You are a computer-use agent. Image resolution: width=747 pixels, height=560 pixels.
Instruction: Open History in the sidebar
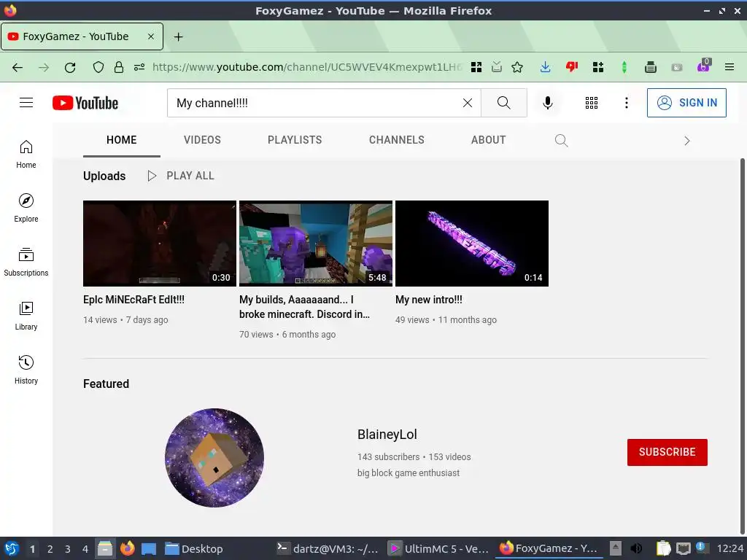26,370
